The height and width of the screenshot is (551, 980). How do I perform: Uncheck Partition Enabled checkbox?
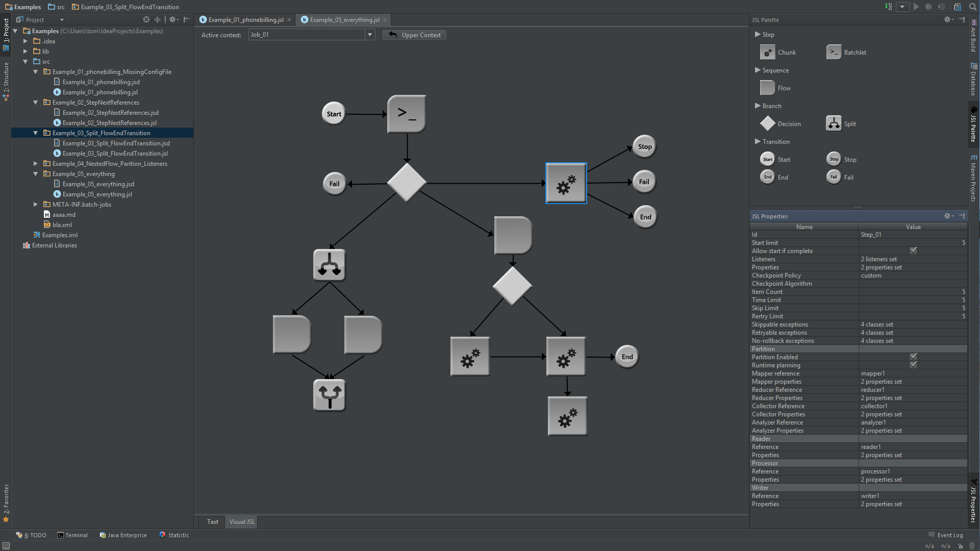[x=913, y=357]
